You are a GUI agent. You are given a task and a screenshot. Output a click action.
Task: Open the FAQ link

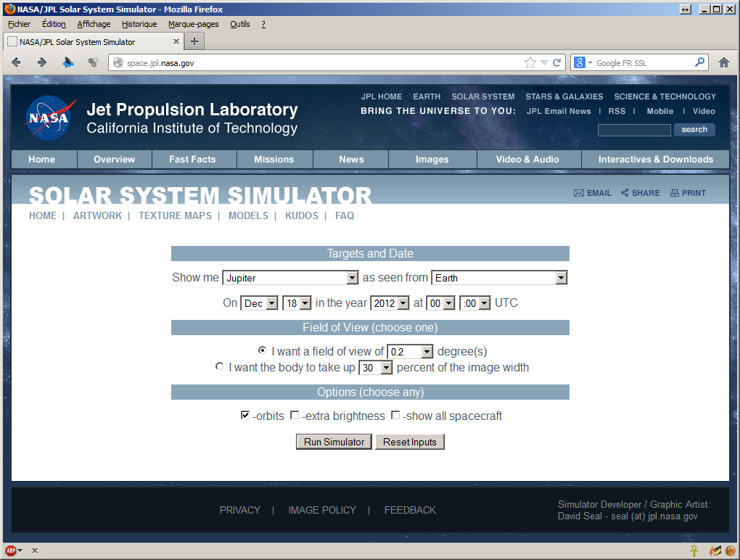(x=345, y=215)
